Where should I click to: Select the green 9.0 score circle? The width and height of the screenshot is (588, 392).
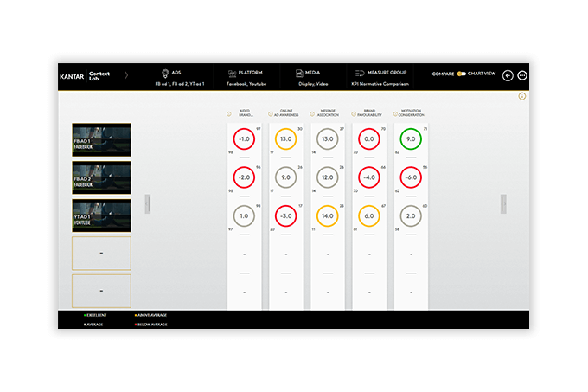click(x=410, y=138)
